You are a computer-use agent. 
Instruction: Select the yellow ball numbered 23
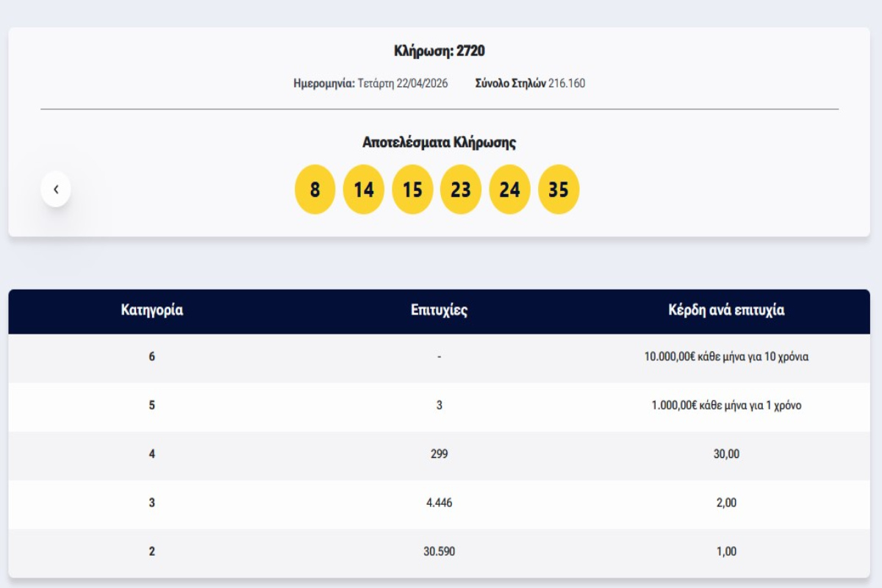(x=461, y=190)
